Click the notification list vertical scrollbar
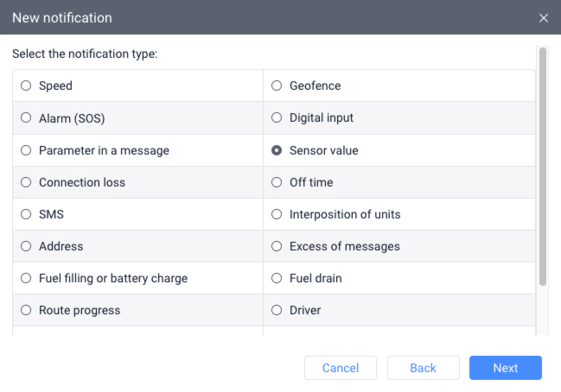The height and width of the screenshot is (392, 561). click(x=543, y=166)
